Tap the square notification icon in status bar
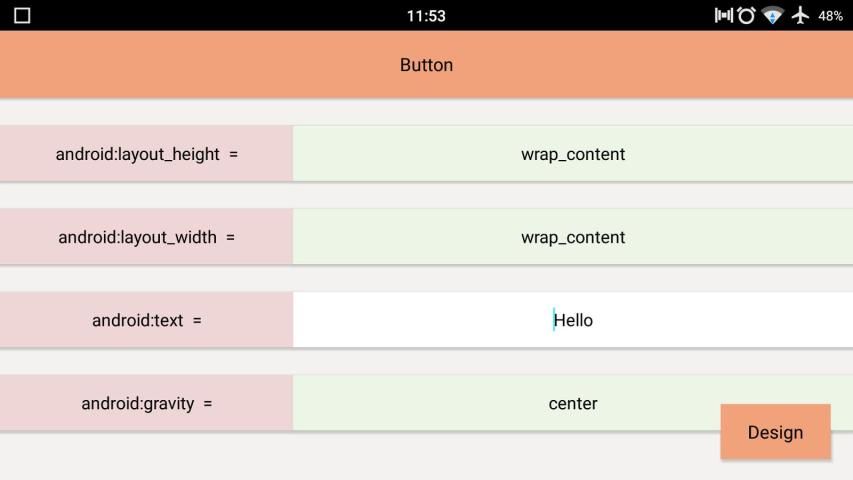This screenshot has height=480, width=853. pos(22,16)
